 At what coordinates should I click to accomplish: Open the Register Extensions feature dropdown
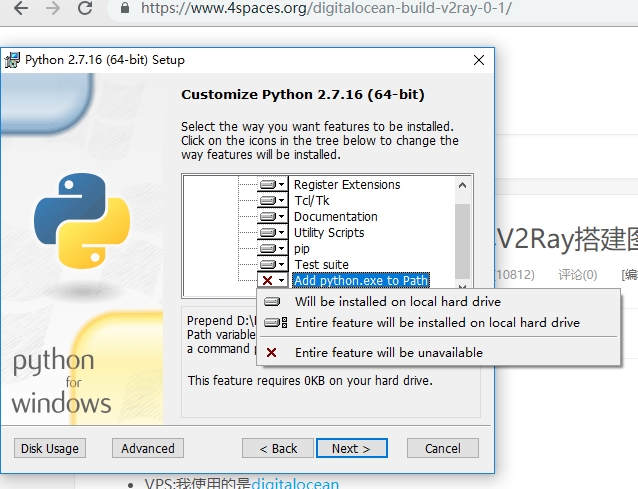click(273, 185)
